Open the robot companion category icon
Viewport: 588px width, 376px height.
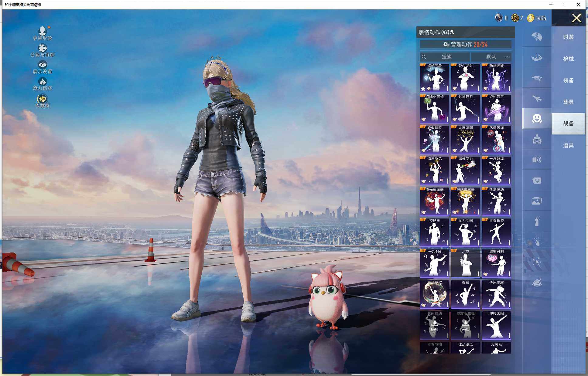click(537, 140)
